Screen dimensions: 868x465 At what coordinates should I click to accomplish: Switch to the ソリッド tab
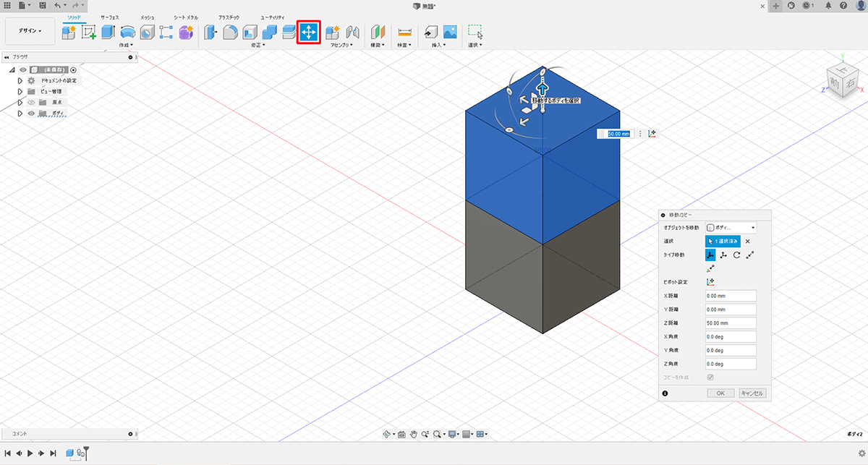(x=75, y=16)
